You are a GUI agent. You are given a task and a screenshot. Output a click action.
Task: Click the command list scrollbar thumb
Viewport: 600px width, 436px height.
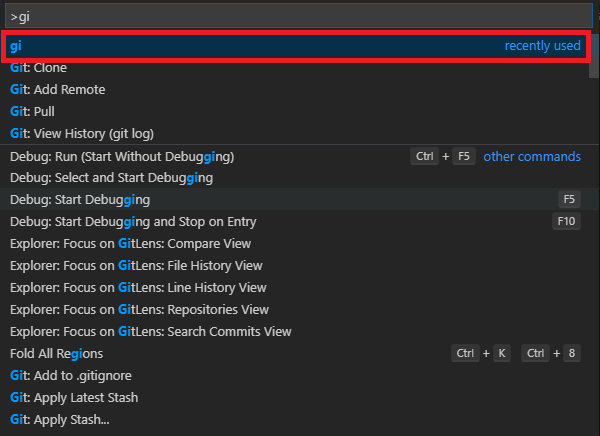click(594, 56)
